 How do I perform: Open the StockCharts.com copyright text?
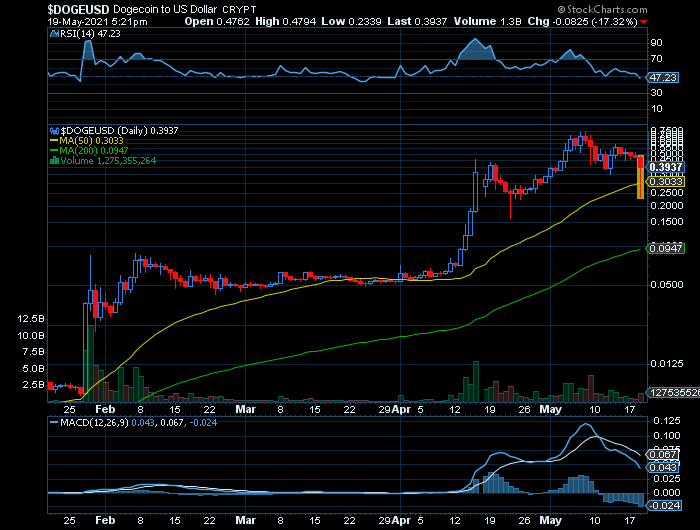click(602, 9)
